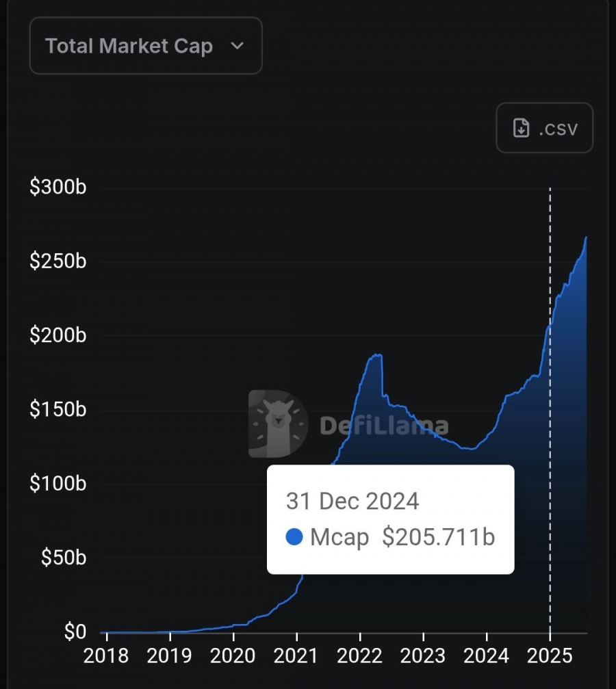Image resolution: width=616 pixels, height=689 pixels.
Task: Select the 2024 x-axis label
Action: click(x=487, y=655)
